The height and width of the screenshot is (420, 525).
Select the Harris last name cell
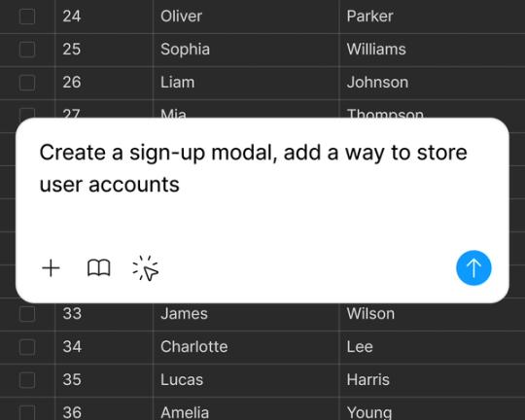(432, 380)
